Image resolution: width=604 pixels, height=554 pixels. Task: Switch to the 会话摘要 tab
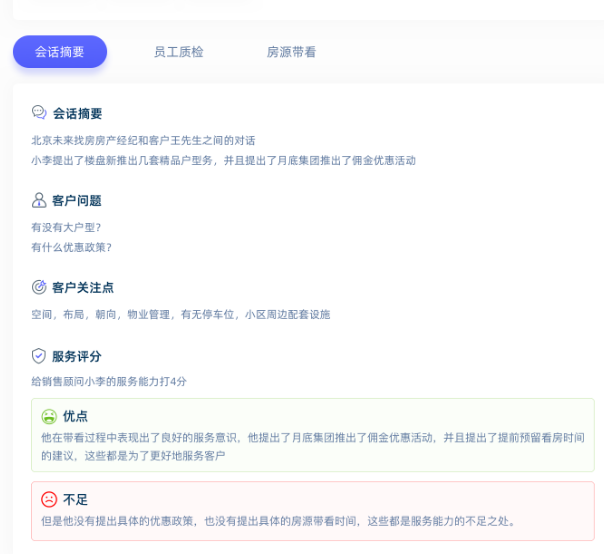click(x=60, y=51)
